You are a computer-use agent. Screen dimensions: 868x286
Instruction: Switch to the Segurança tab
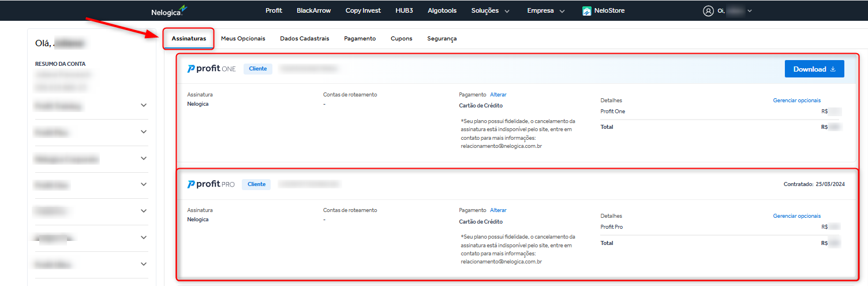[x=442, y=39]
